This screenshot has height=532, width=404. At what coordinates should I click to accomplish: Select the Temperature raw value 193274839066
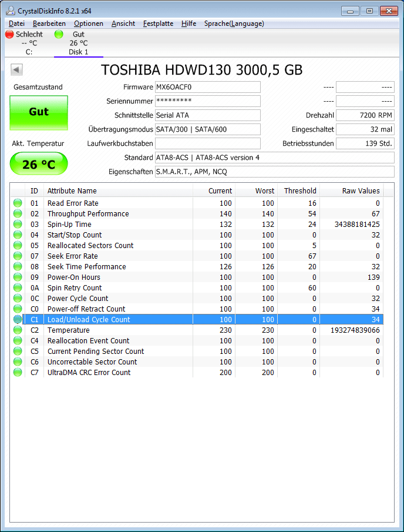[x=355, y=330]
